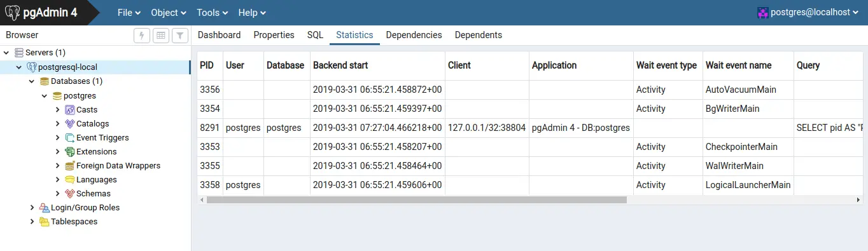Screen dimensions: 868x251
Task: Expand the Foreign Data Wrappers node
Action: [x=57, y=166]
